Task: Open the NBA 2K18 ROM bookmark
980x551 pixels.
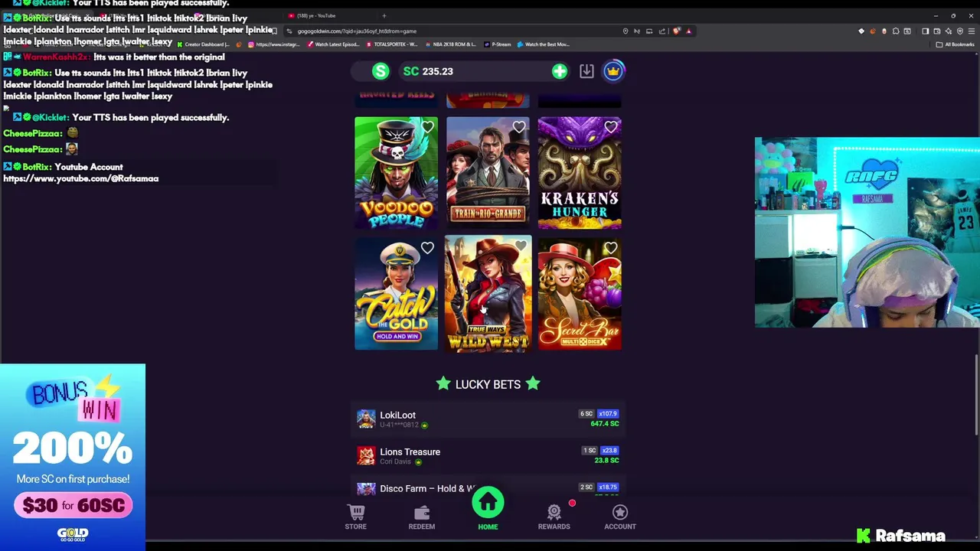Action: [450, 44]
